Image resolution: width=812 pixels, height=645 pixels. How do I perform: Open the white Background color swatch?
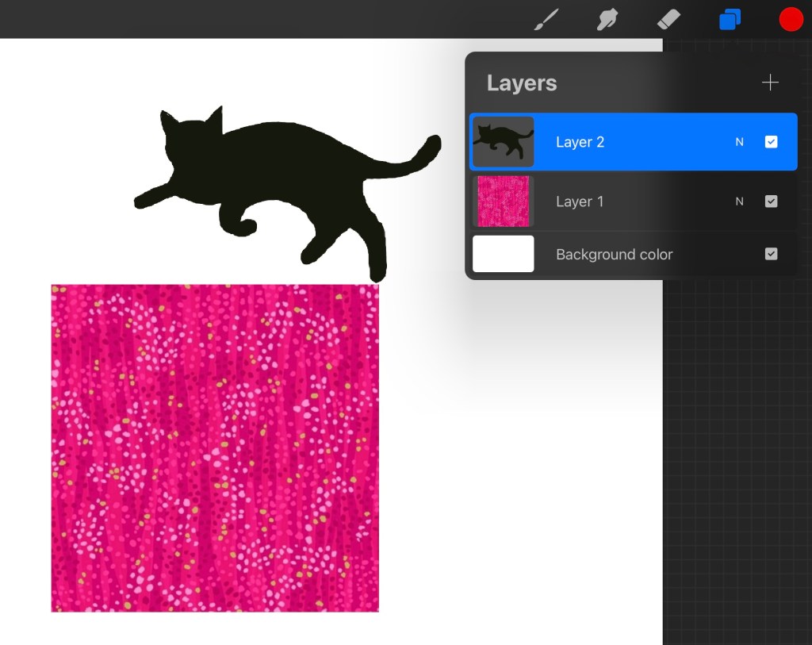coord(504,254)
